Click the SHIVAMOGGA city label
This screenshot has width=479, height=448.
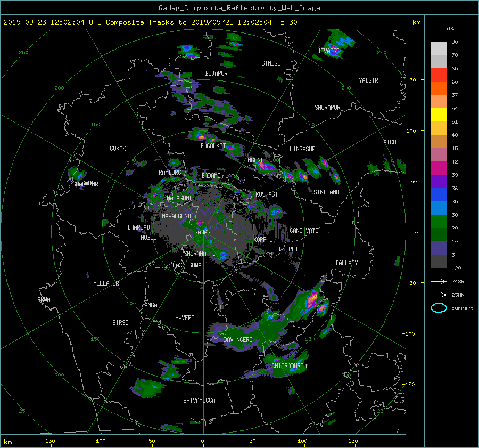[199, 401]
